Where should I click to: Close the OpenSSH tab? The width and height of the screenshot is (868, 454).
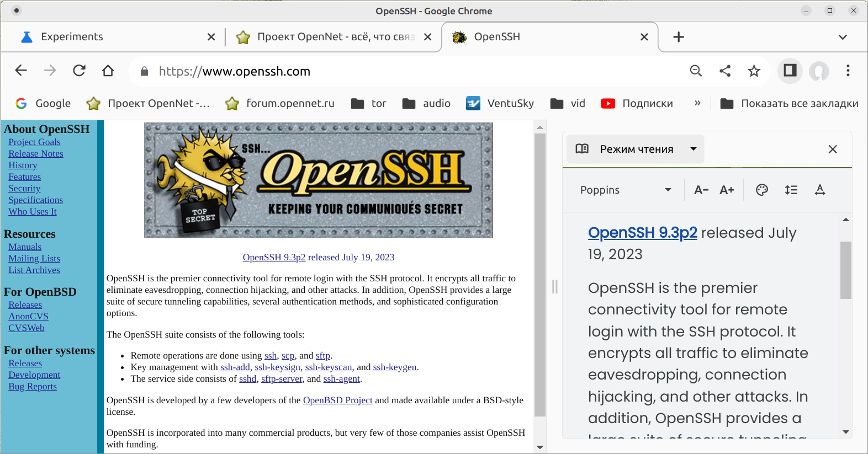[x=644, y=37]
